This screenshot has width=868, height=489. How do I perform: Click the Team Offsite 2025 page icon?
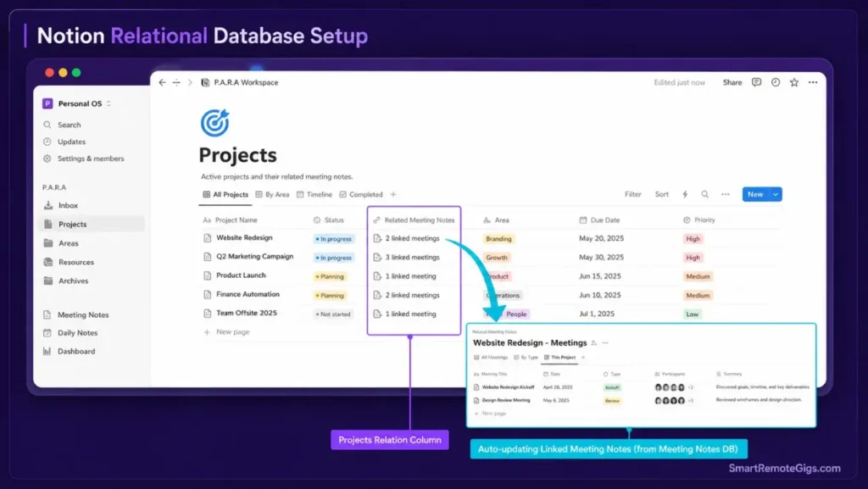207,313
